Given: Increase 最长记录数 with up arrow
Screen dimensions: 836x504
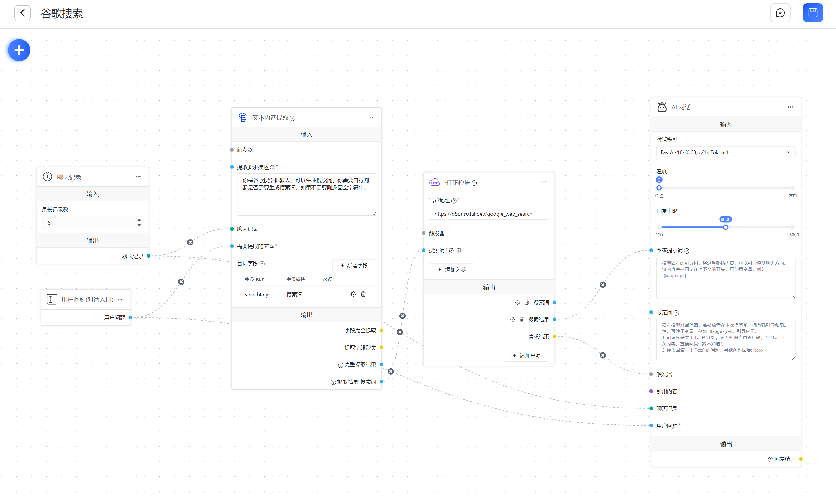Looking at the screenshot, I should click(x=139, y=219).
